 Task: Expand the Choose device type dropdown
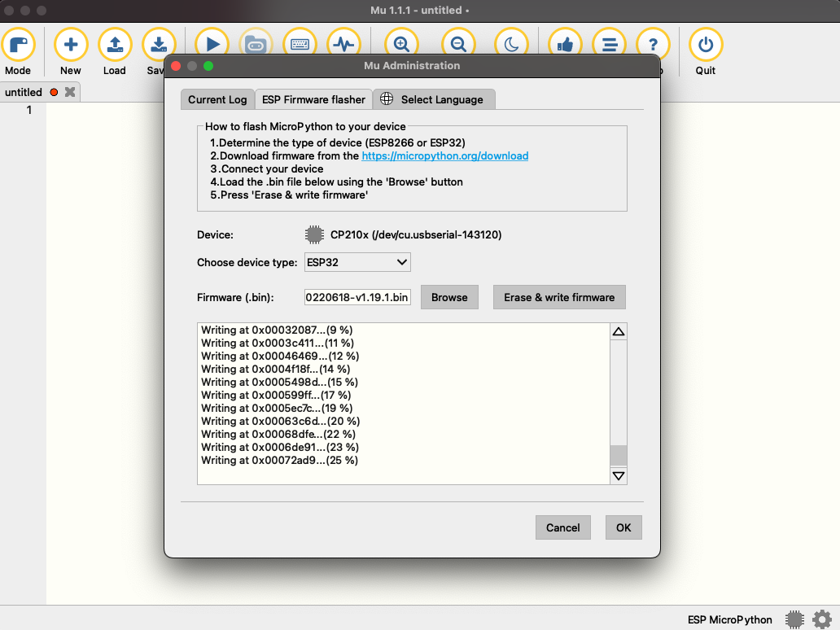point(357,262)
